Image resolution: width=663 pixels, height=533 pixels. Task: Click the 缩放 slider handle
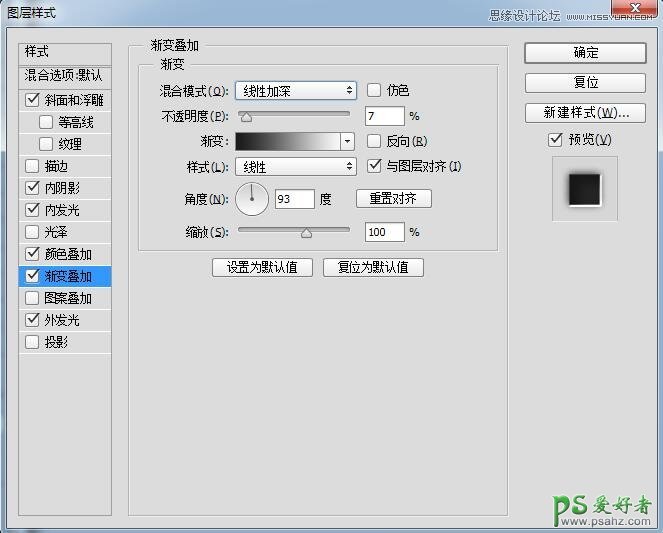point(306,233)
